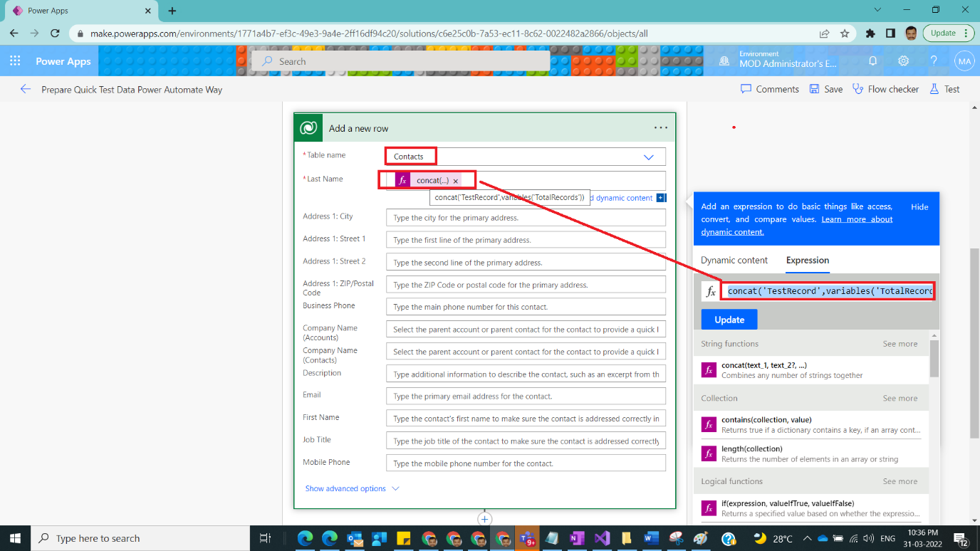980x551 pixels.
Task: Click the Flow checker stethoscope icon
Action: 857,88
